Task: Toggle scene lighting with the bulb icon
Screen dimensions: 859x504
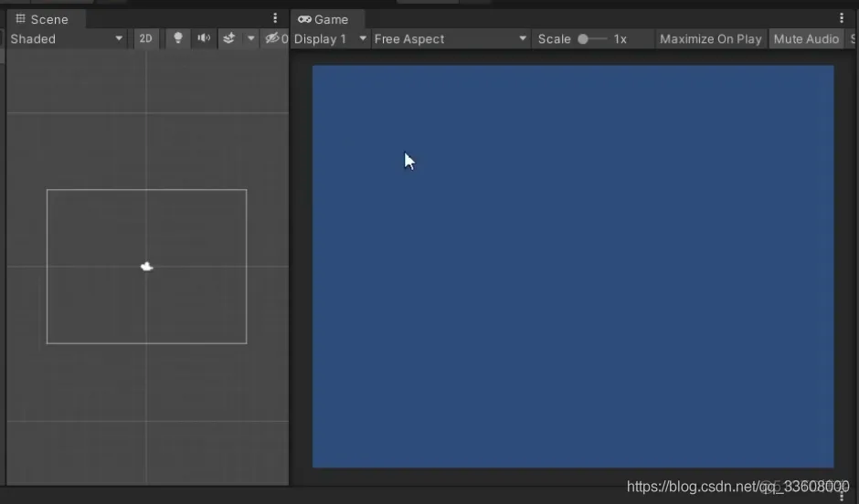Action: [x=178, y=38]
